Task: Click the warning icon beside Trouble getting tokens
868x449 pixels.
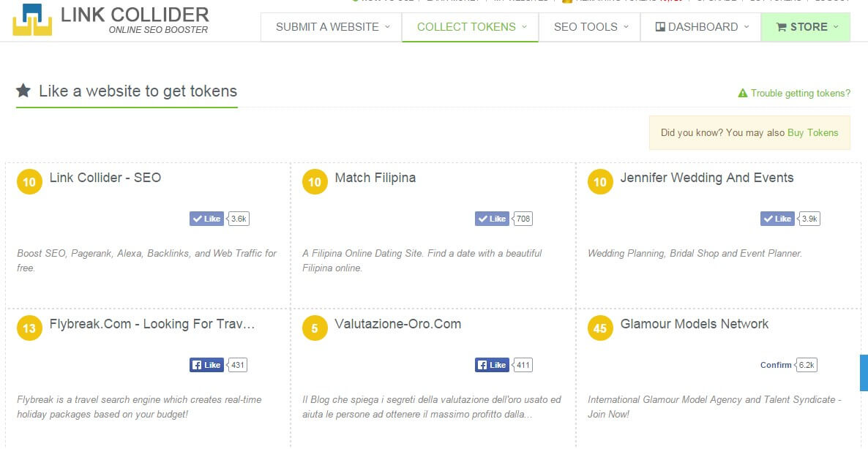Action: click(742, 93)
